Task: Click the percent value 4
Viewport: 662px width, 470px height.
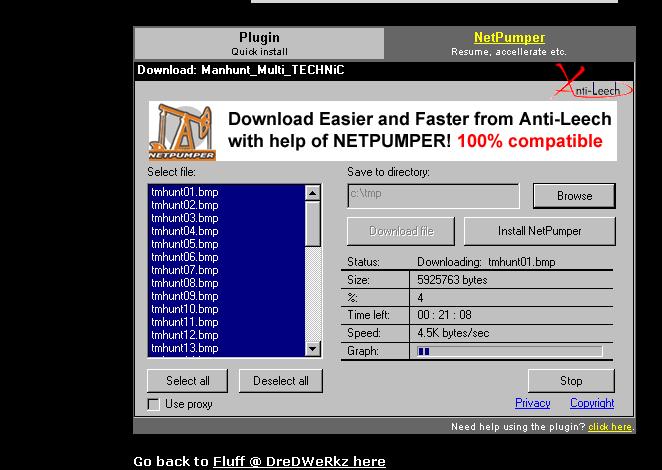Action: coord(420,298)
